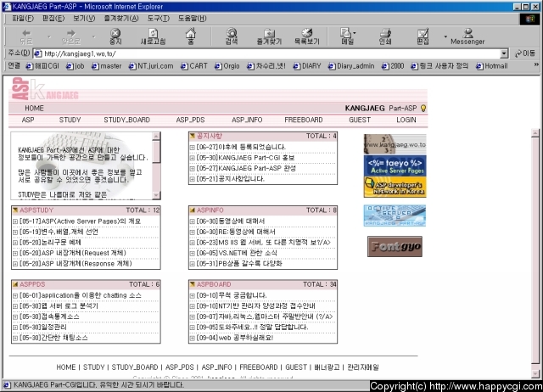Image resolution: width=543 pixels, height=392 pixels.
Task: Open Favorites (즐겨찾기) toolbar icon
Action: (x=269, y=36)
